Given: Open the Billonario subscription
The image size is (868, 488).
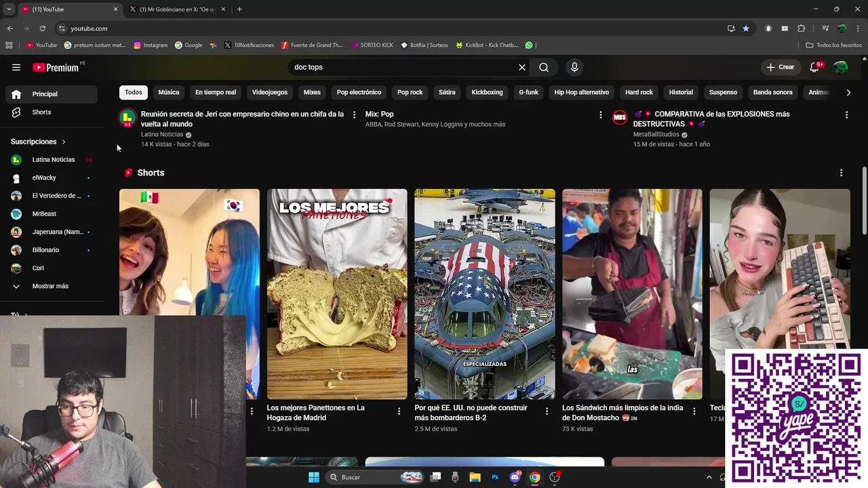Looking at the screenshot, I should pos(53,250).
